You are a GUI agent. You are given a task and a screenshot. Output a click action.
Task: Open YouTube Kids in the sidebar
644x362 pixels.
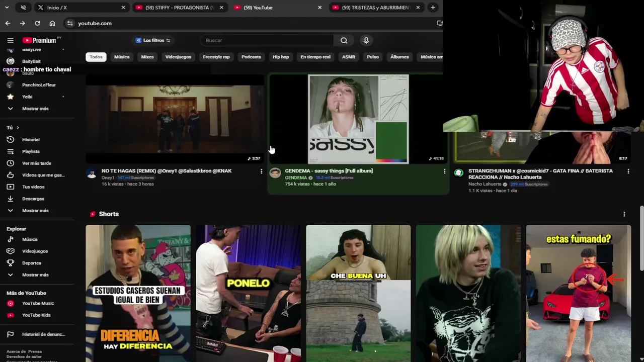click(x=37, y=315)
